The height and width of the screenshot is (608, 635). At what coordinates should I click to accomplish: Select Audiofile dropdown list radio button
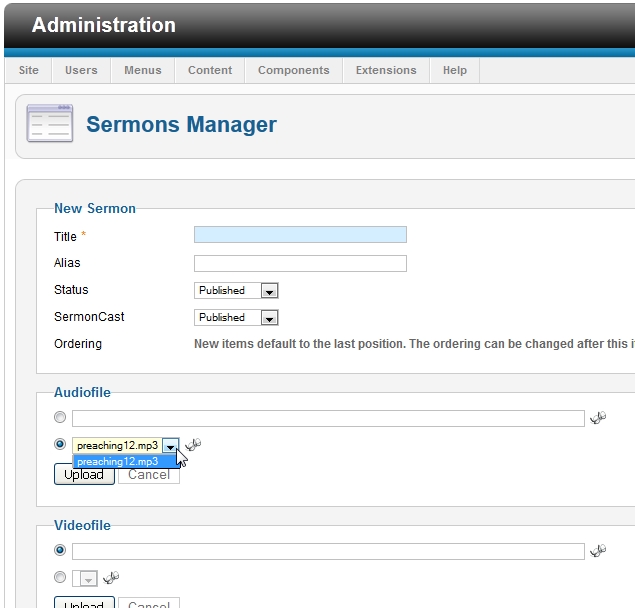(x=60, y=444)
